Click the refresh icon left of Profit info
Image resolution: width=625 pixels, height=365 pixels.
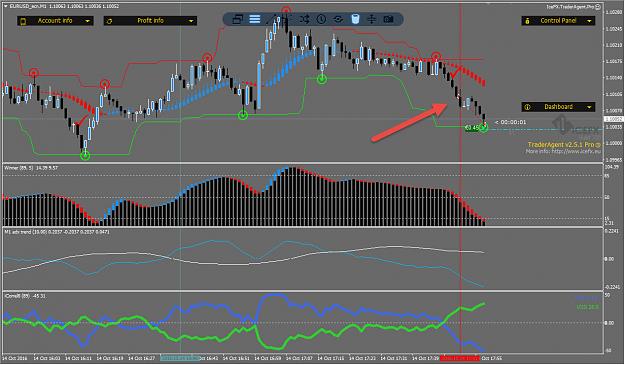[x=109, y=21]
